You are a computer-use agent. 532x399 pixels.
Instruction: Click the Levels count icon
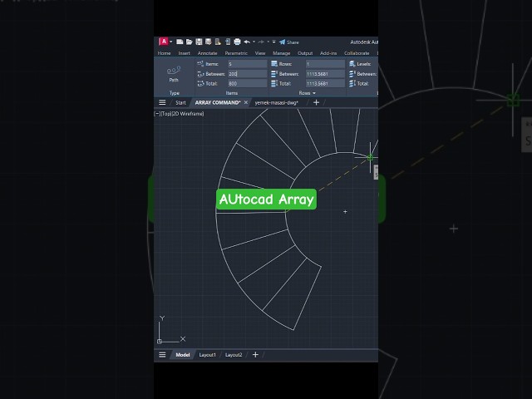tap(352, 64)
